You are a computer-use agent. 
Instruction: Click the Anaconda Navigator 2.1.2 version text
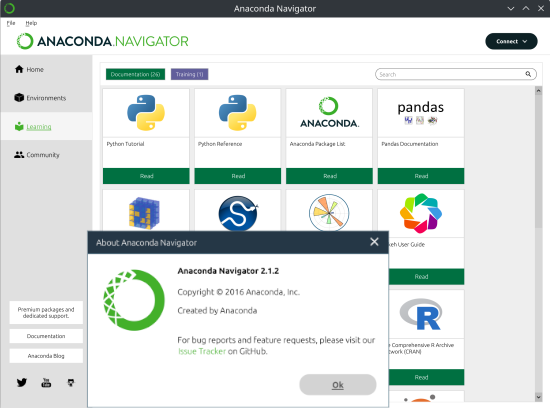228,271
